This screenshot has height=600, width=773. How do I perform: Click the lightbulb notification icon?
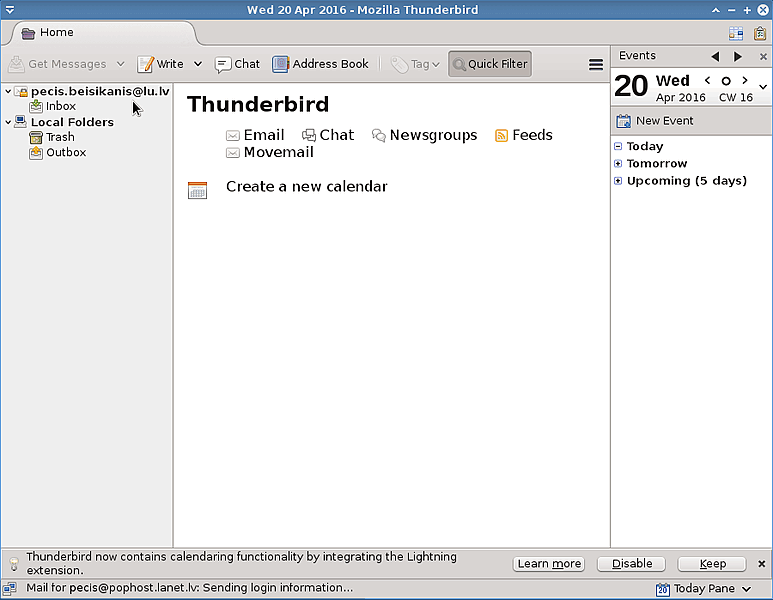14,564
